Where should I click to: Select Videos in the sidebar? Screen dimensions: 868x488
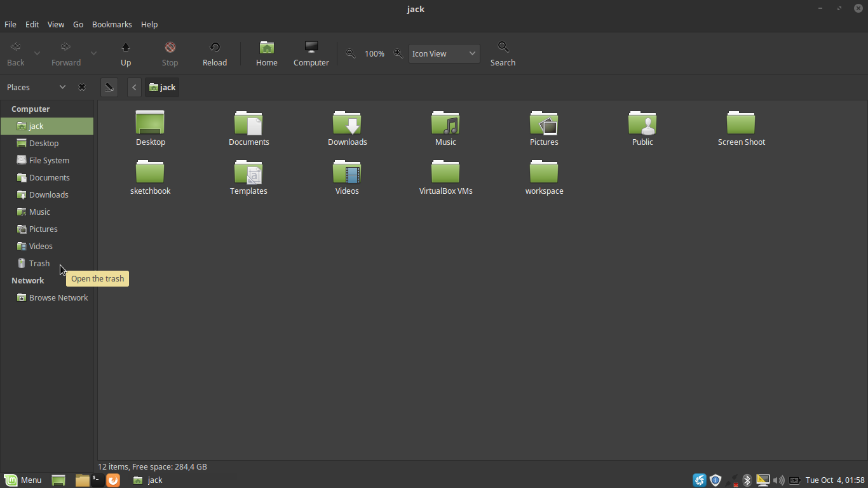(x=47, y=246)
